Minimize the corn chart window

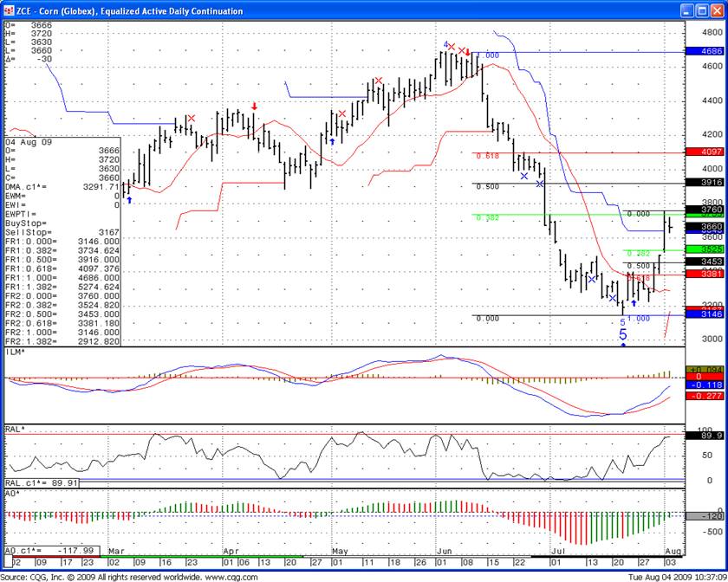point(686,11)
